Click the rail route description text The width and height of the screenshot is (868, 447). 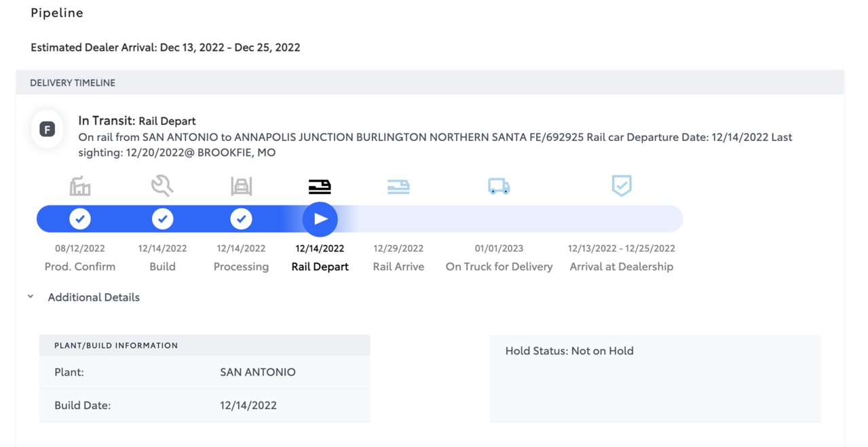coord(435,144)
